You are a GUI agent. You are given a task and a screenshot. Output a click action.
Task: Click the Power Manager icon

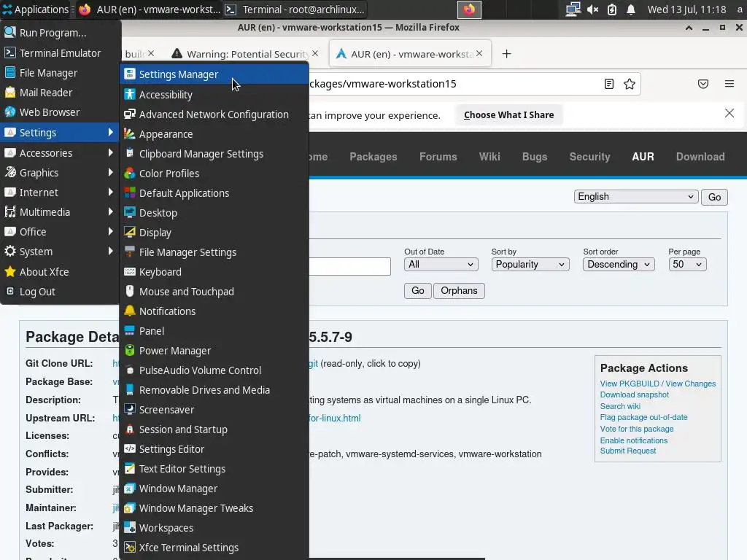tap(130, 351)
